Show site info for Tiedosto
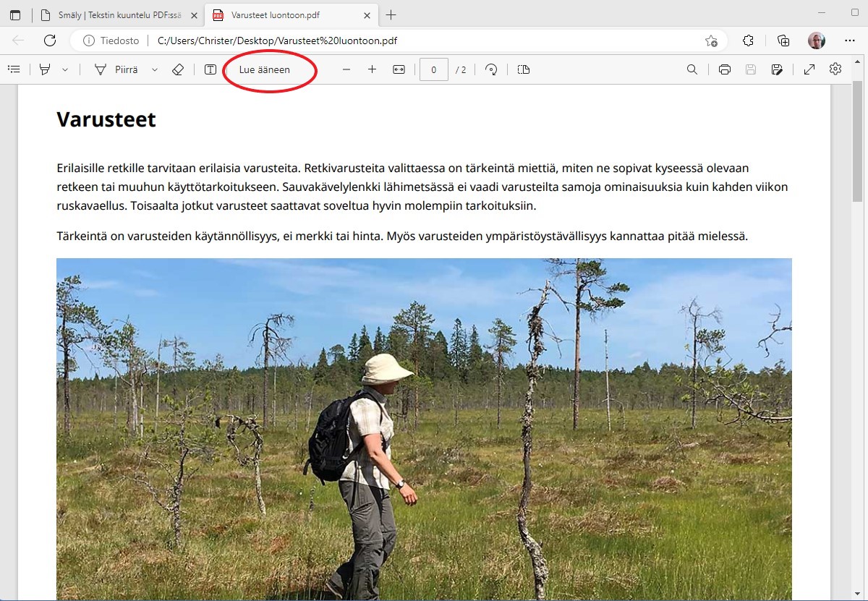Image resolution: width=868 pixels, height=601 pixels. tap(111, 41)
